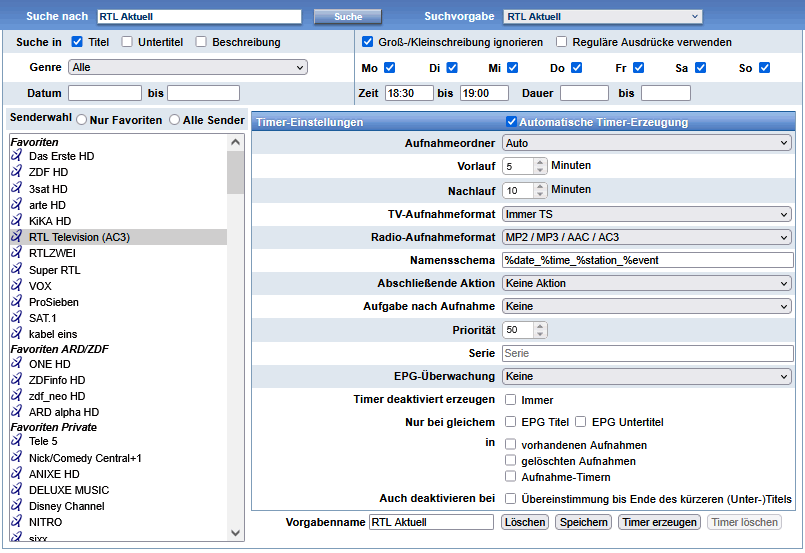Screen dimensions: 805x553
Task: Enable the Beschreibung search checkbox
Action: coord(201,42)
